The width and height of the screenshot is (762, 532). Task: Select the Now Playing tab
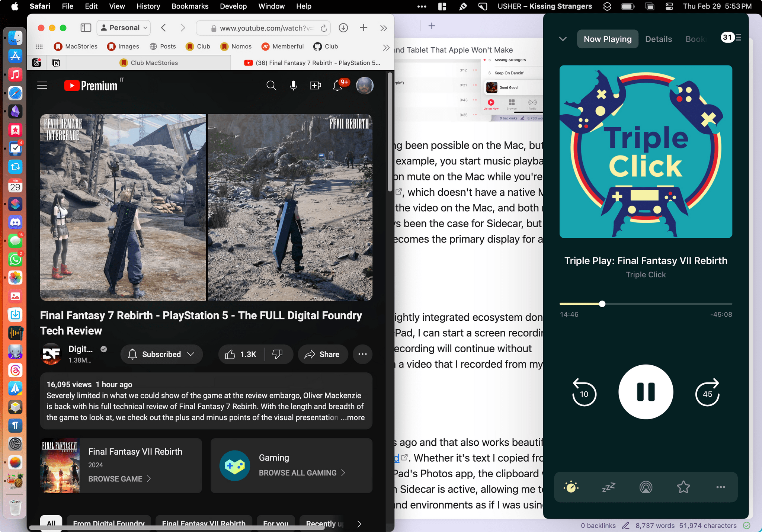coord(607,39)
